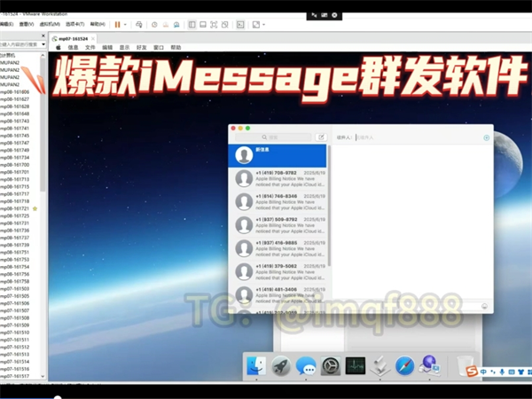Open the Trash in the dock
The width and height of the screenshot is (532, 399).
pos(465,365)
